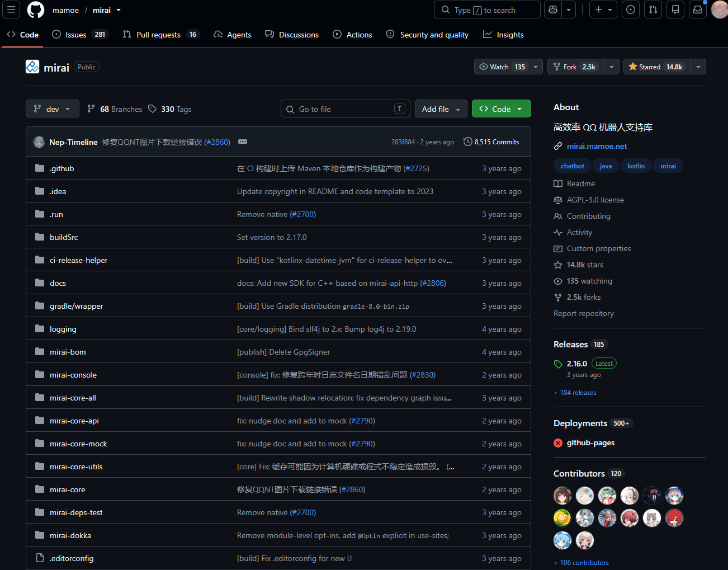Screen dimensions: 728x570
Task: Switch to the Issues tab
Action: tap(80, 35)
